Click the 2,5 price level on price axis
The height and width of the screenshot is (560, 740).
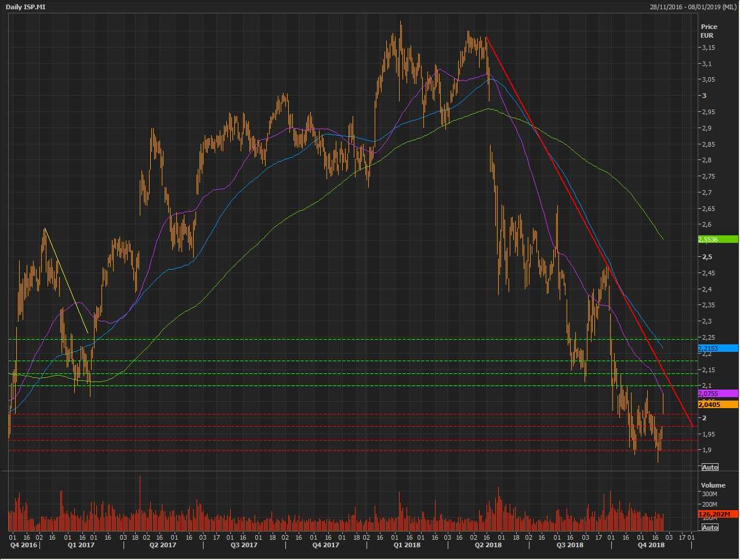[x=706, y=257]
